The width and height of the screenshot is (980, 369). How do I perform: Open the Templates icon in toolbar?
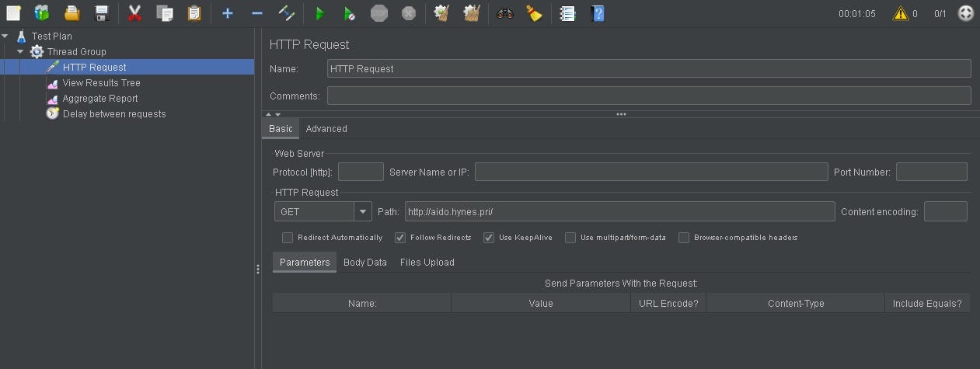42,13
